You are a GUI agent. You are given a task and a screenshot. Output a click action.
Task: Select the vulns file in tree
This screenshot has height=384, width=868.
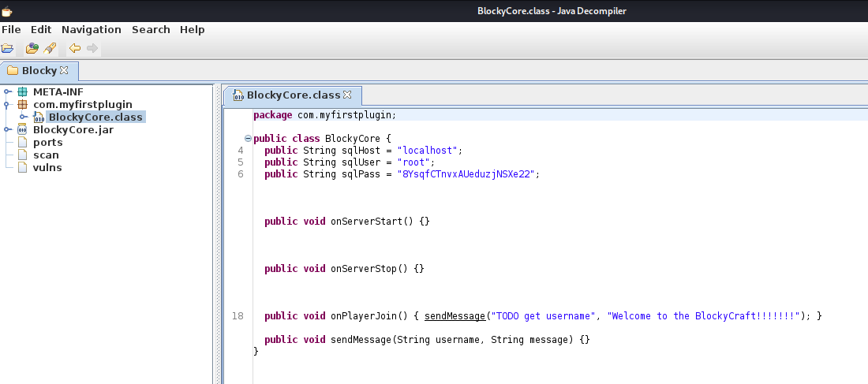(47, 167)
